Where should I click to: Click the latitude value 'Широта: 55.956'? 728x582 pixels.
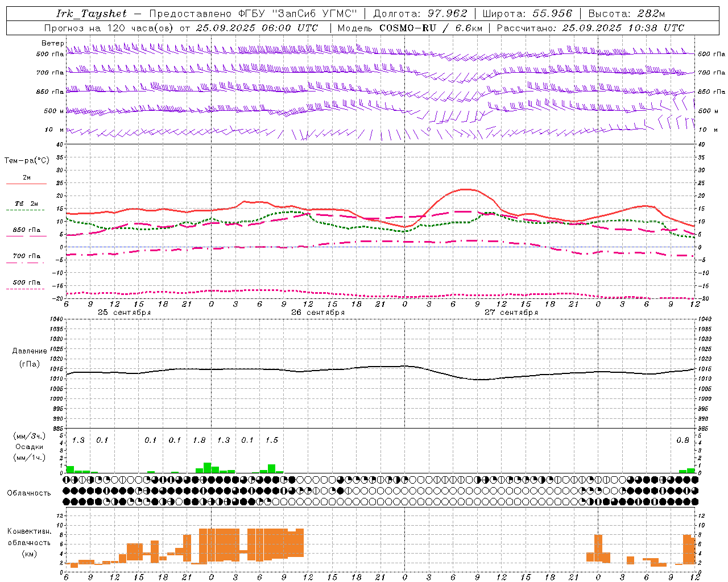point(527,14)
